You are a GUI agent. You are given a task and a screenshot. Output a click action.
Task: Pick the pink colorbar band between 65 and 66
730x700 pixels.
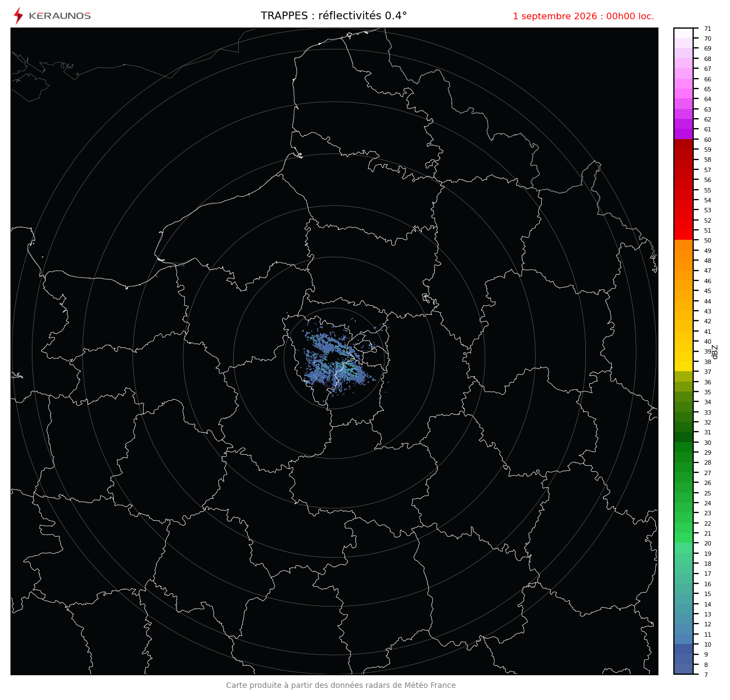pos(683,84)
